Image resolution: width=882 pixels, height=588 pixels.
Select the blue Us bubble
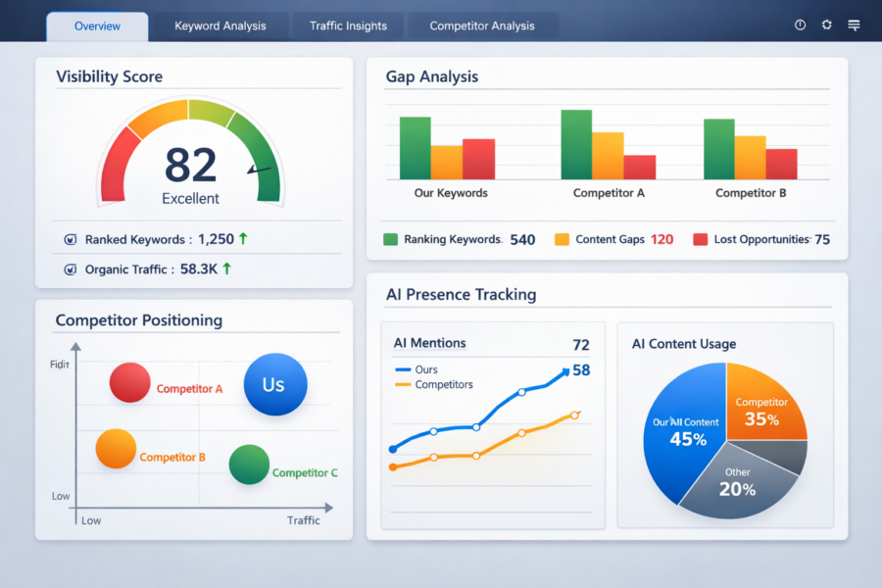click(x=275, y=384)
